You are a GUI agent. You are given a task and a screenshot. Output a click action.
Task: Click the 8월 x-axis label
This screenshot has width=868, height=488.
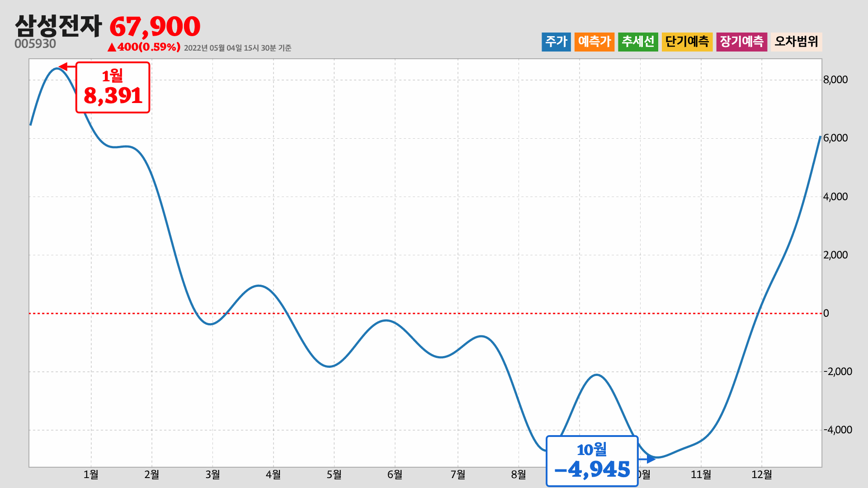tap(519, 474)
